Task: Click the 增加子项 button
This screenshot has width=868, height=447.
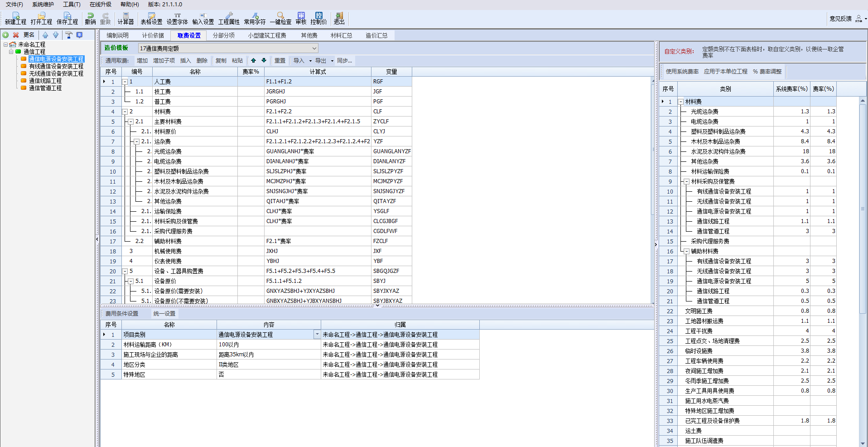Action: [x=164, y=61]
